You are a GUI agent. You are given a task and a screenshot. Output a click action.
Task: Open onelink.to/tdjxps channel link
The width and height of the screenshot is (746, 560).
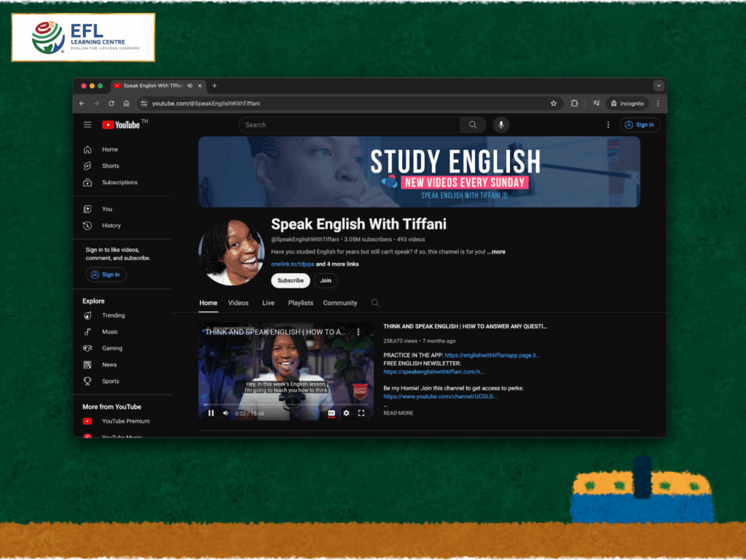point(293,264)
